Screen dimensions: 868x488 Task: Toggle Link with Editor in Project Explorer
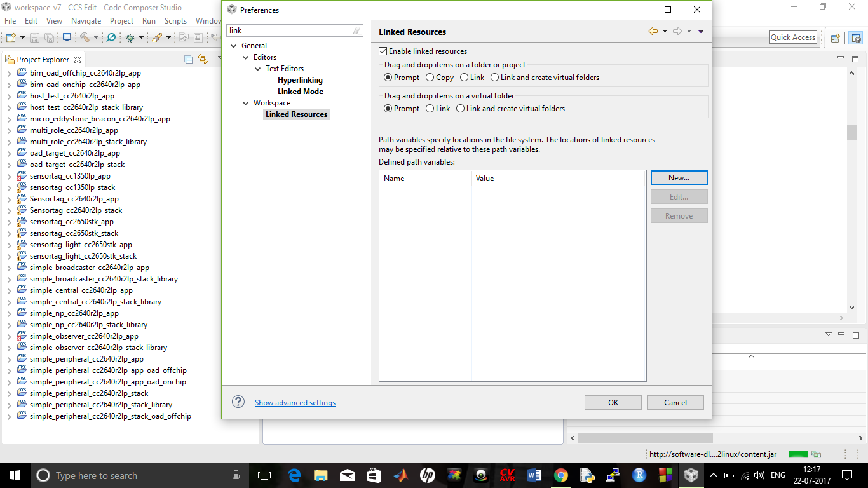(203, 59)
